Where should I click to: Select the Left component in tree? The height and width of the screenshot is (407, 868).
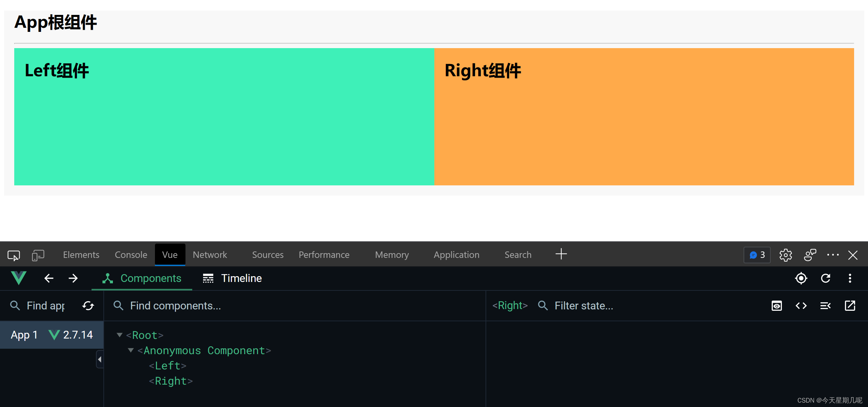click(168, 366)
